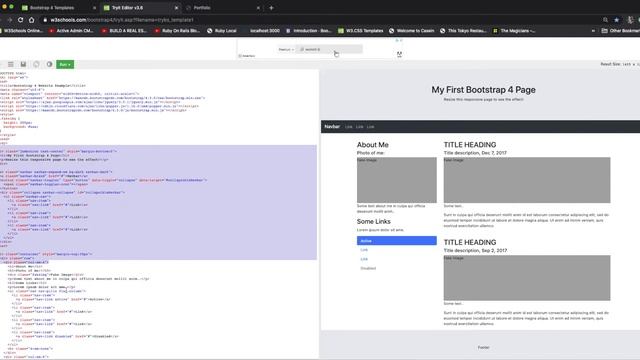Viewport: 640px width, 360px height.
Task: Click the rotate orientation icon in editor toolbar
Action: 36,64
